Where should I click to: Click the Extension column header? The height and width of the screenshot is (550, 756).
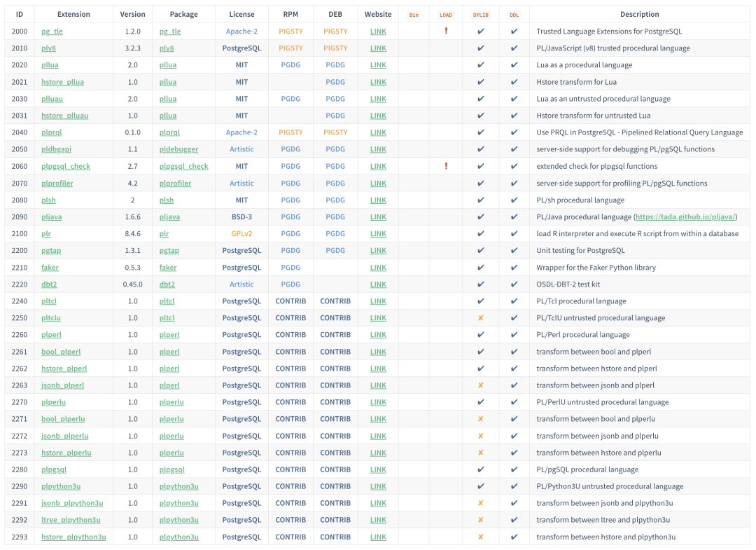pyautogui.click(x=73, y=15)
